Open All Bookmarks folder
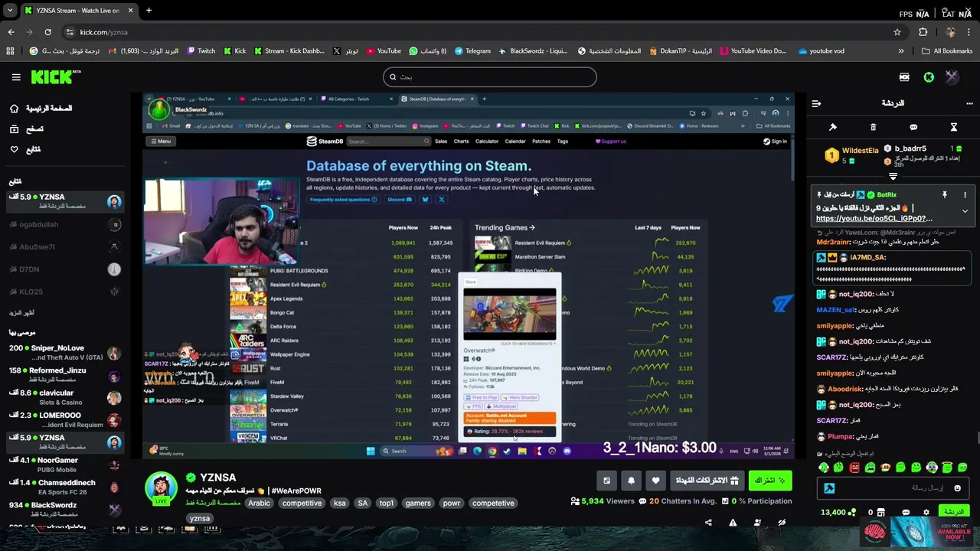This screenshot has height=551, width=980. (x=947, y=51)
